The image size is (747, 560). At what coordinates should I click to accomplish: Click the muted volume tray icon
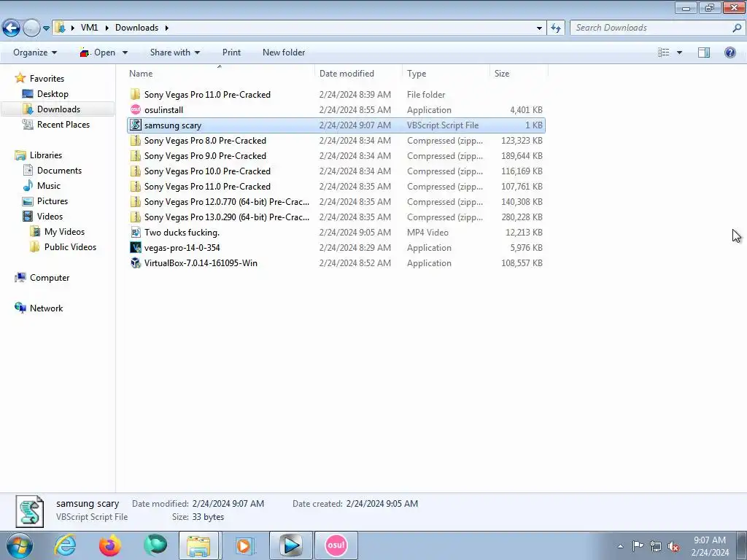673,546
